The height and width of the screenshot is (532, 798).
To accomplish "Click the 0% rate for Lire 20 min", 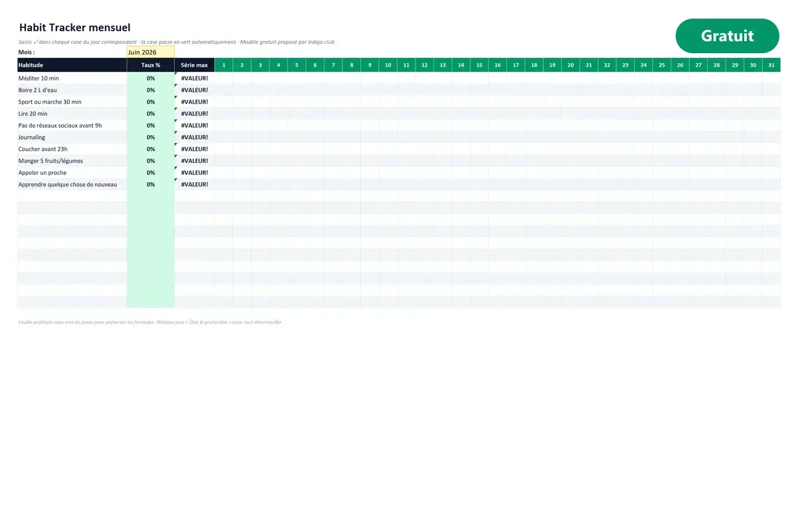I will pyautogui.click(x=151, y=114).
